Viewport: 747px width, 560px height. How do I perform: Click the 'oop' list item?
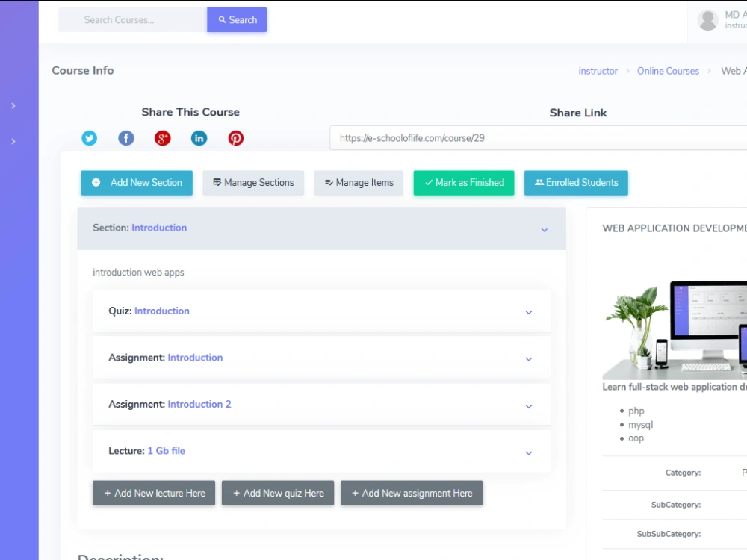pyautogui.click(x=636, y=438)
